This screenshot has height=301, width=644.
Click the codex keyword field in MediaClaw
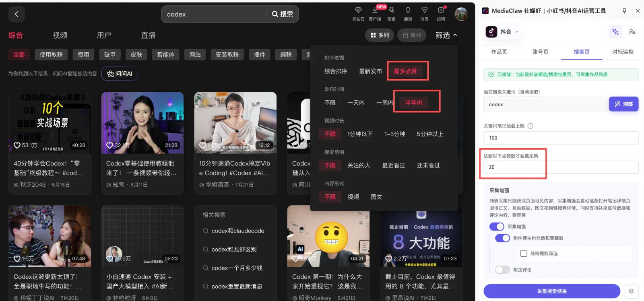[x=545, y=104]
